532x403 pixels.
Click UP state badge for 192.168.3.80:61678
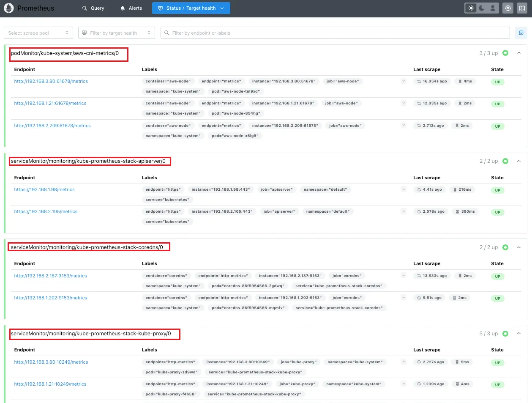pyautogui.click(x=497, y=82)
